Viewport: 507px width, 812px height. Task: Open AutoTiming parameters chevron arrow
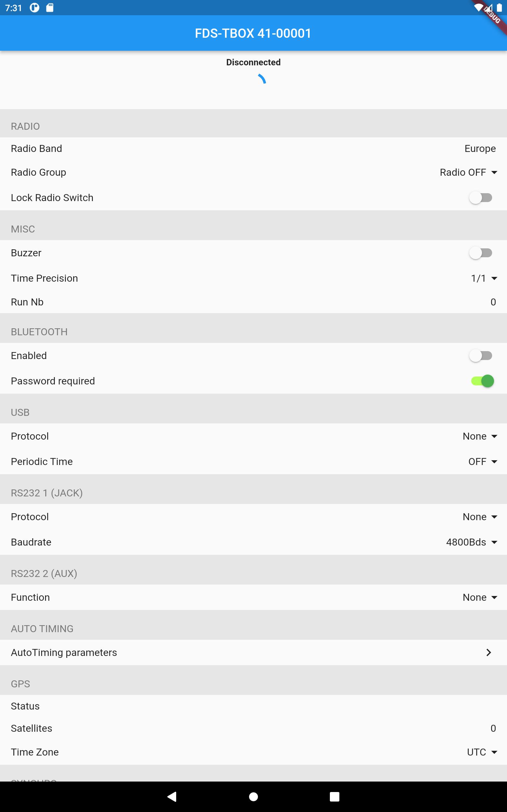489,652
